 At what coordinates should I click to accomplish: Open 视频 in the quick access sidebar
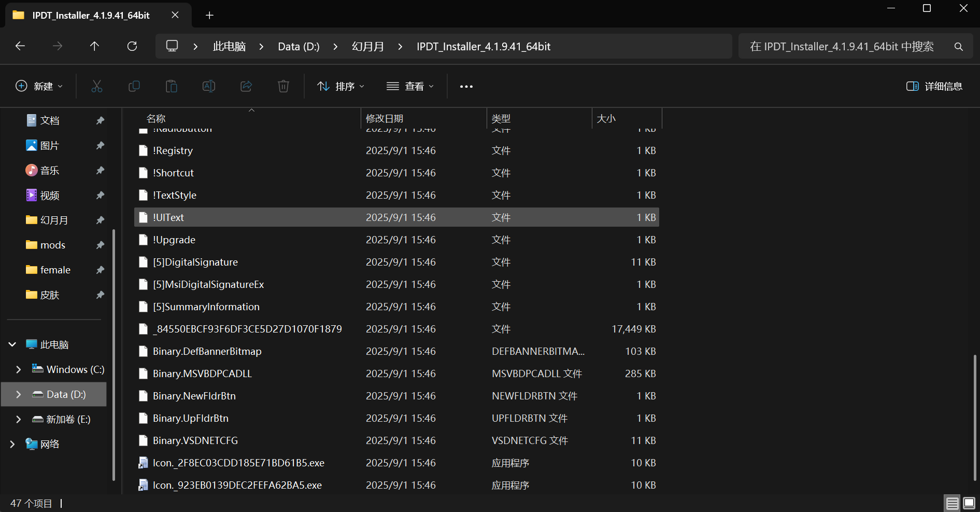50,196
